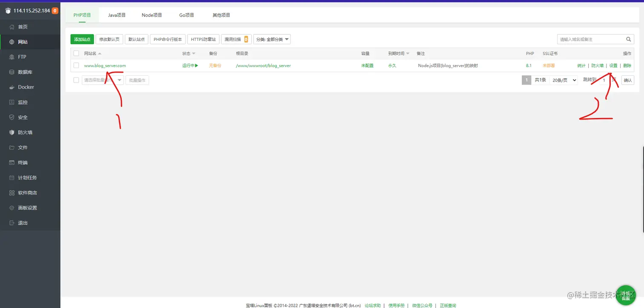Sort by 网站名 column arrow

coord(100,54)
